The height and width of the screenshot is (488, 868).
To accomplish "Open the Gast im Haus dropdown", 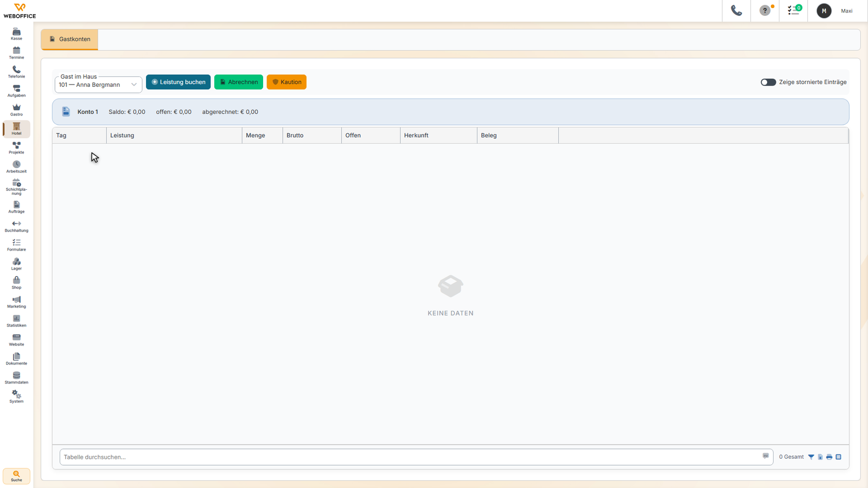I will coord(98,85).
